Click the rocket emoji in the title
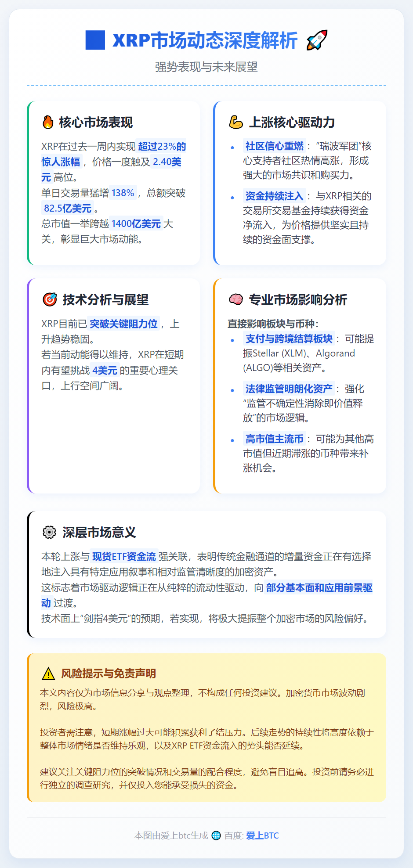The height and width of the screenshot is (868, 413). 317,40
